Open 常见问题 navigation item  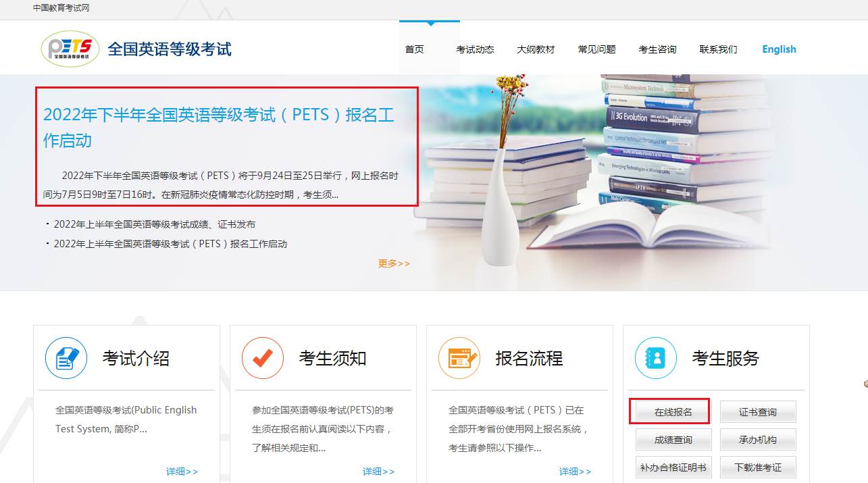(x=596, y=49)
